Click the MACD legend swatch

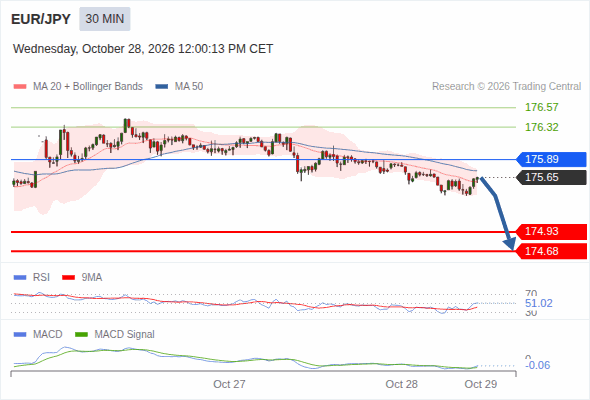[20, 335]
